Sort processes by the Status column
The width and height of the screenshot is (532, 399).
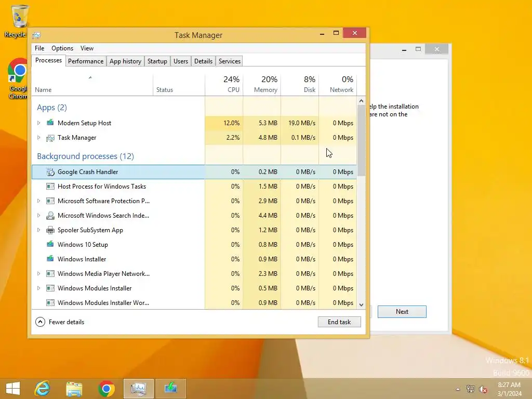click(179, 85)
